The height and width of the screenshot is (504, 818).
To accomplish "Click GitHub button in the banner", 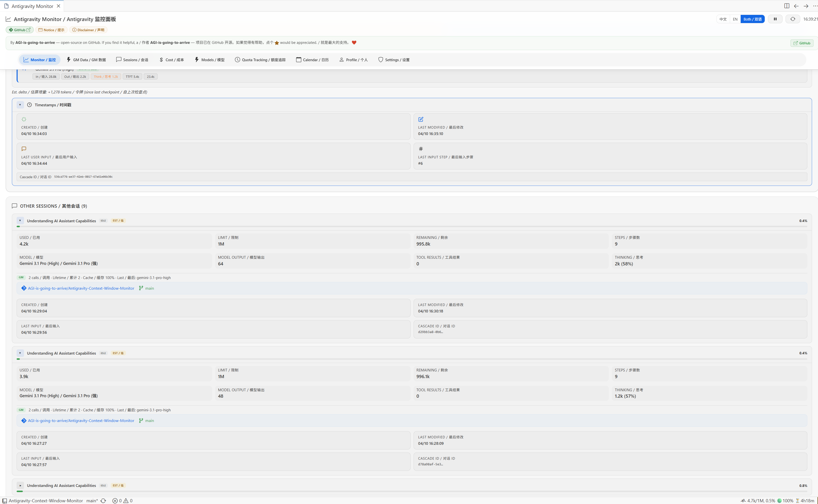I will pos(802,43).
